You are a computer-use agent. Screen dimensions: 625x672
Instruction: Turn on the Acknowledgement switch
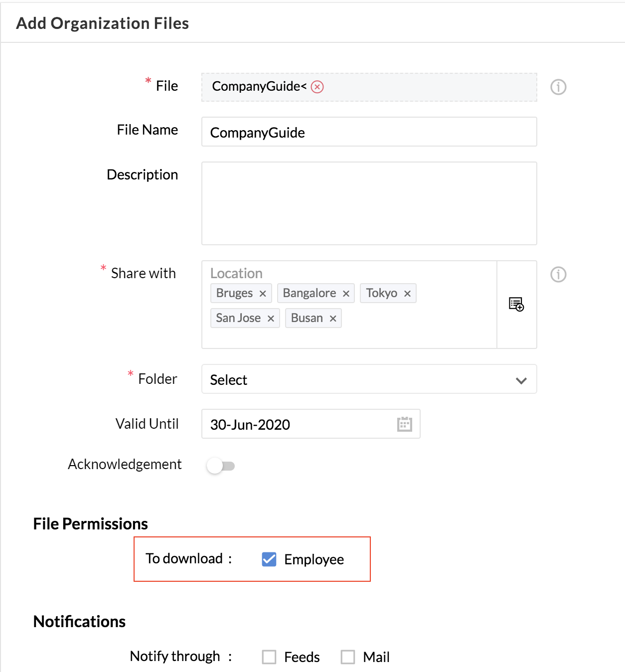pyautogui.click(x=221, y=466)
